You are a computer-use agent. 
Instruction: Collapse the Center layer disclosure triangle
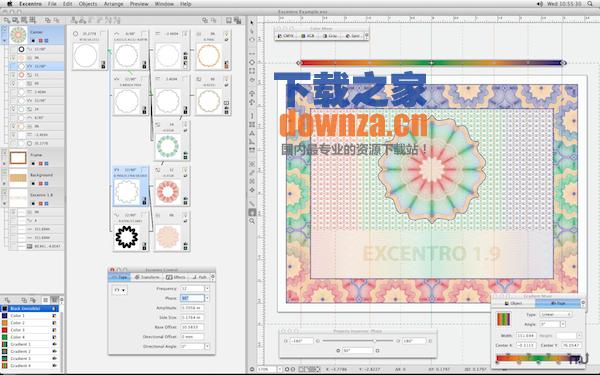pyautogui.click(x=4, y=40)
